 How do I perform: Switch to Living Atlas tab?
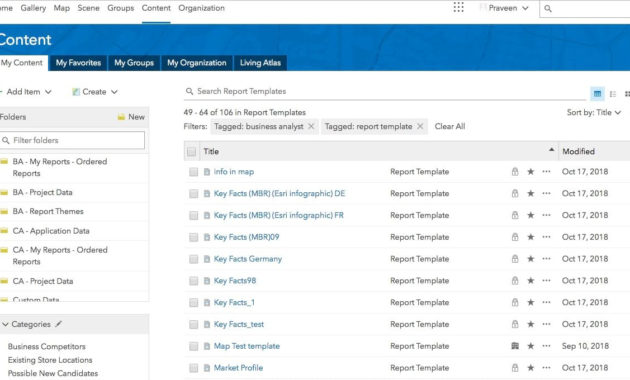tap(260, 63)
